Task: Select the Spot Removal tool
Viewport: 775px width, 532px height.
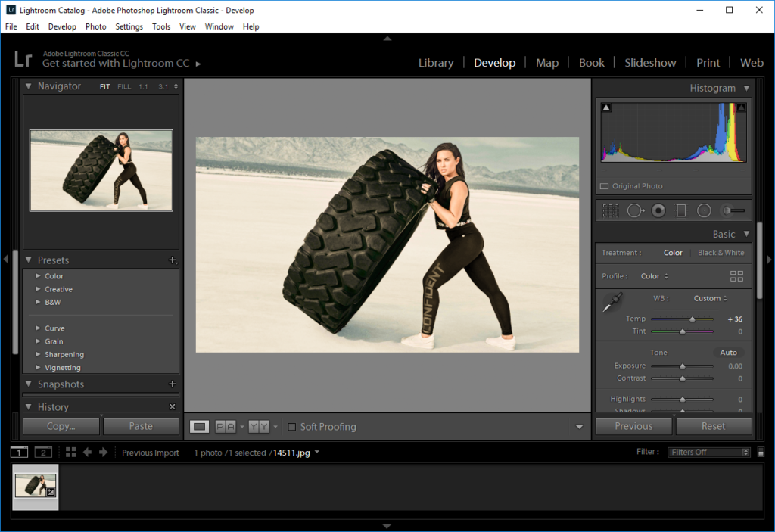Action: tap(635, 211)
